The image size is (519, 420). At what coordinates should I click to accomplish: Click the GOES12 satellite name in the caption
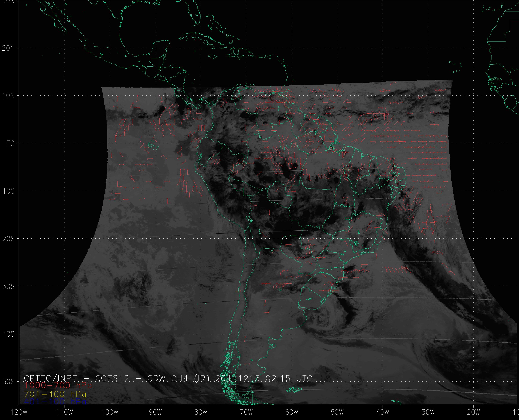pos(112,378)
